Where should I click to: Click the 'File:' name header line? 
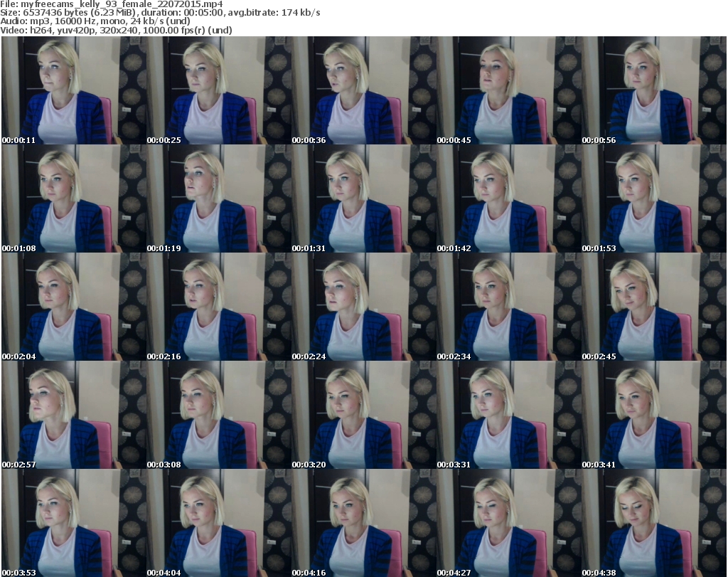[x=112, y=4]
